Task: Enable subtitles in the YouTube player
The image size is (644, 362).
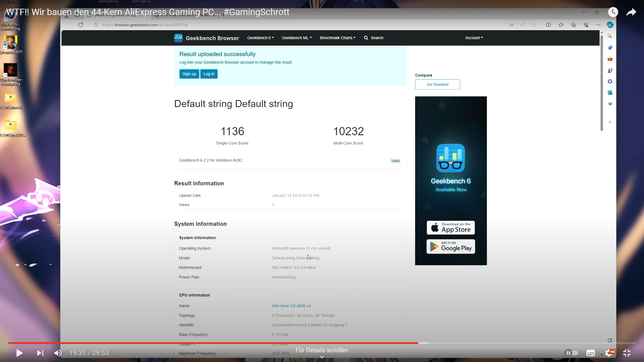Action: (x=591, y=353)
